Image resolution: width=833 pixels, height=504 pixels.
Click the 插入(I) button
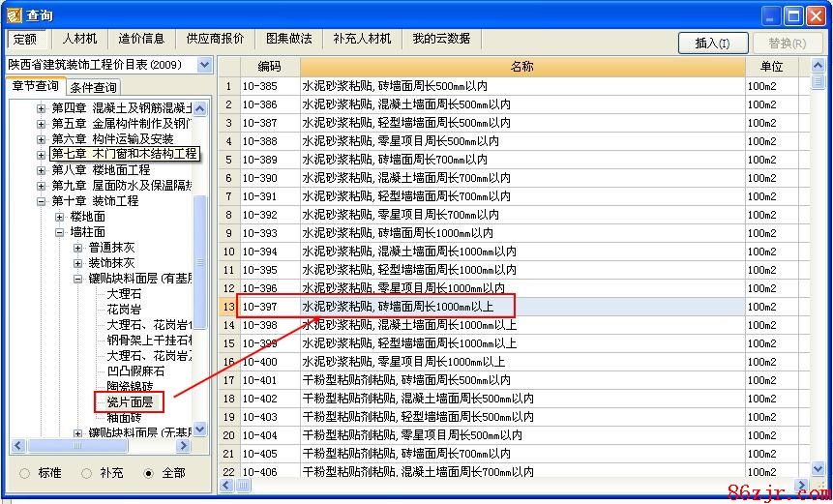pyautogui.click(x=712, y=43)
